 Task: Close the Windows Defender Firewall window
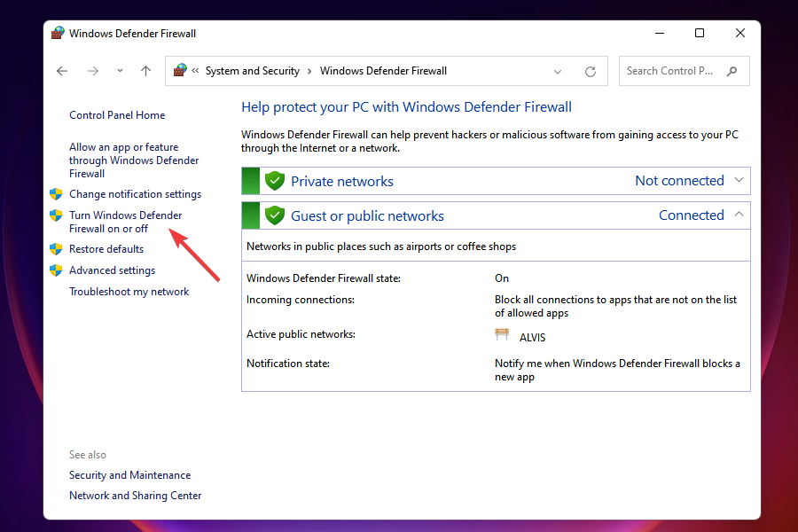pos(740,33)
